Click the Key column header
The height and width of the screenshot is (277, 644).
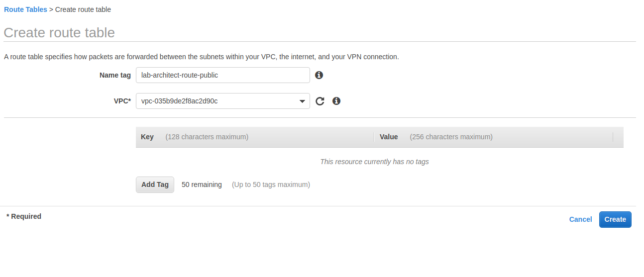[147, 137]
